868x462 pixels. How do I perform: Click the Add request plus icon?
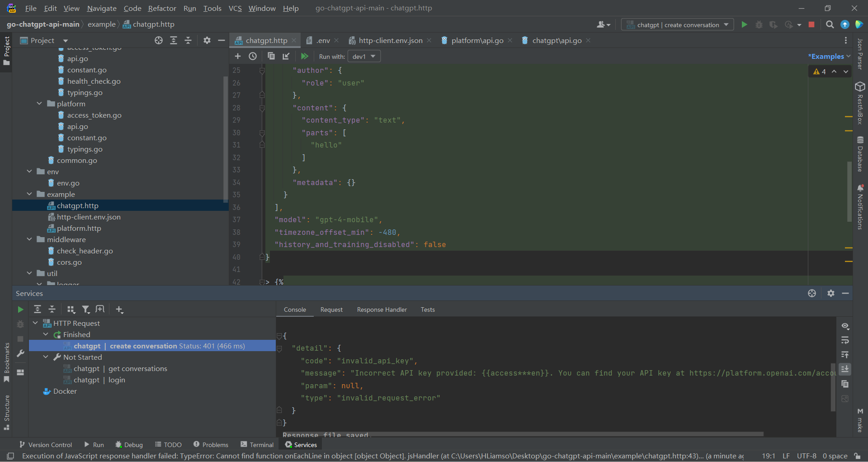pyautogui.click(x=238, y=56)
